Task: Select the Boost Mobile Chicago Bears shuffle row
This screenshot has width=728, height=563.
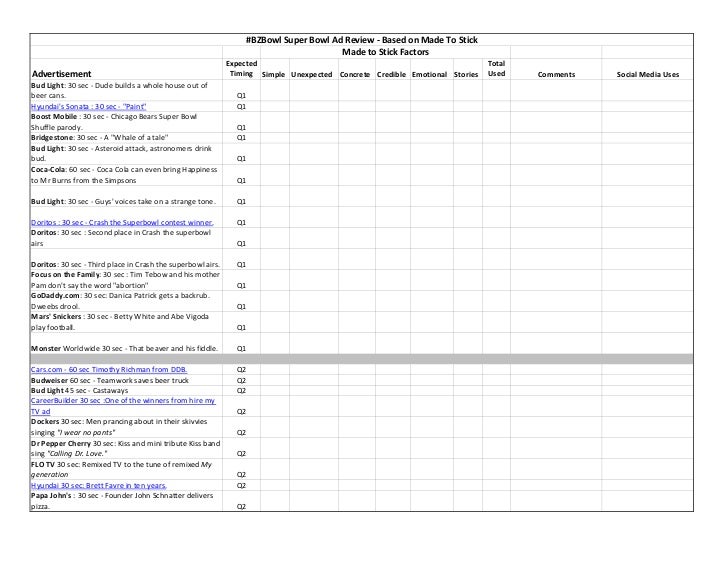Action: coord(362,122)
